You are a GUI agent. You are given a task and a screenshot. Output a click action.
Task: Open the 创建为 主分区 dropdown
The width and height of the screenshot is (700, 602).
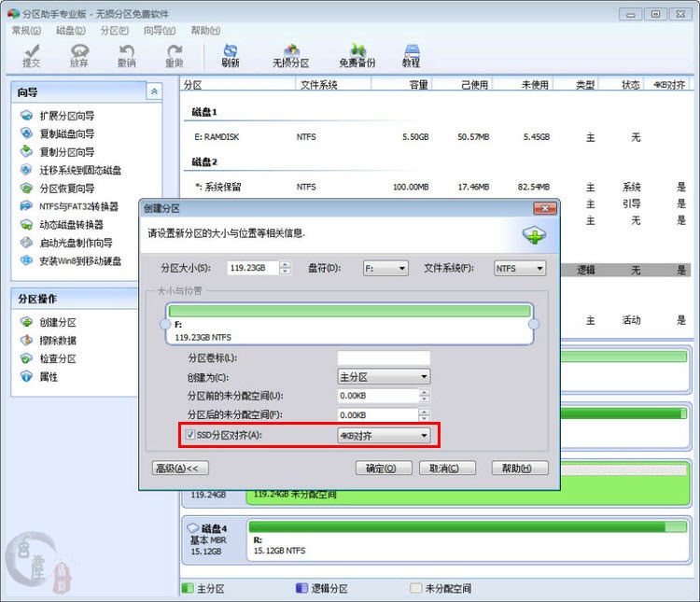click(x=384, y=377)
